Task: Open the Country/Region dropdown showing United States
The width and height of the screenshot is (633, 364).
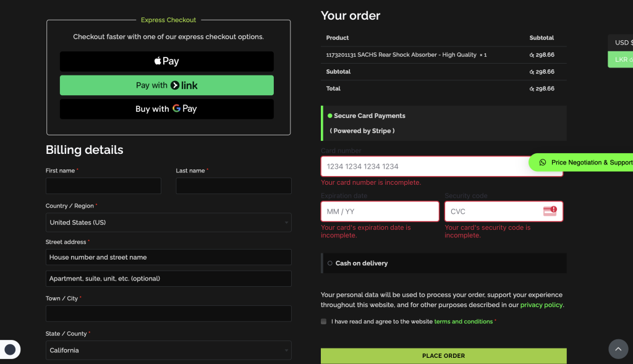Action: [168, 222]
